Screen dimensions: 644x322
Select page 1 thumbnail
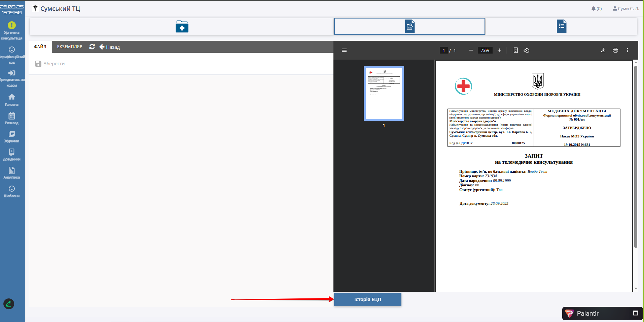tap(384, 93)
